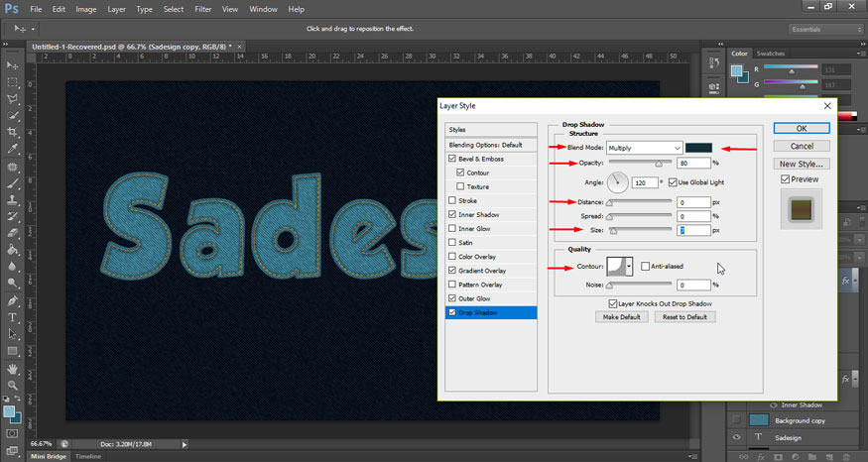Open the Layer menu
The image size is (868, 462).
pos(116,9)
